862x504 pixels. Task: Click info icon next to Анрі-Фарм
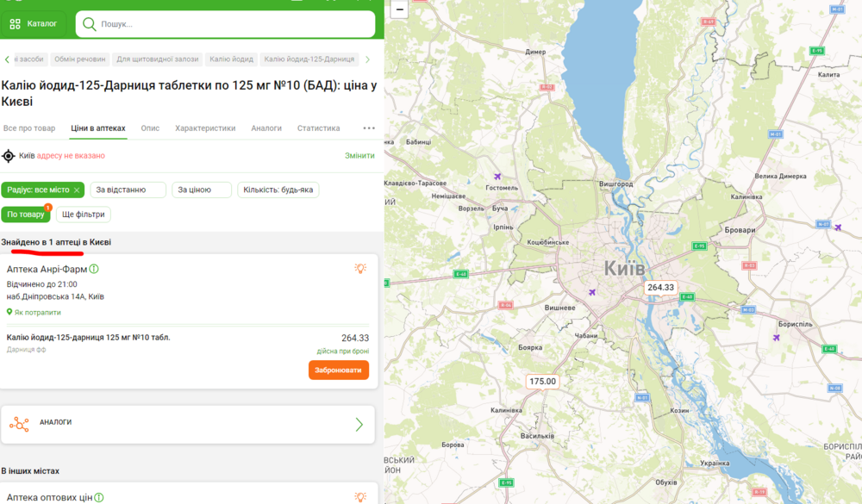tap(94, 269)
